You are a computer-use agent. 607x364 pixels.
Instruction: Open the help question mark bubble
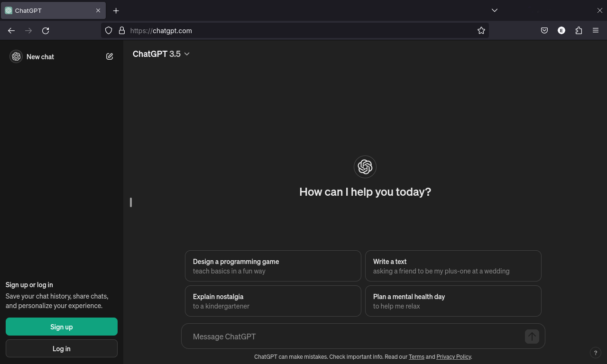(x=596, y=353)
